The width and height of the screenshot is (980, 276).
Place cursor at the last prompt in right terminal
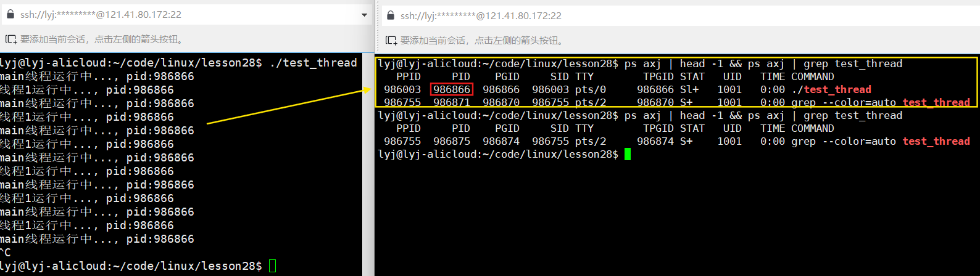point(628,154)
